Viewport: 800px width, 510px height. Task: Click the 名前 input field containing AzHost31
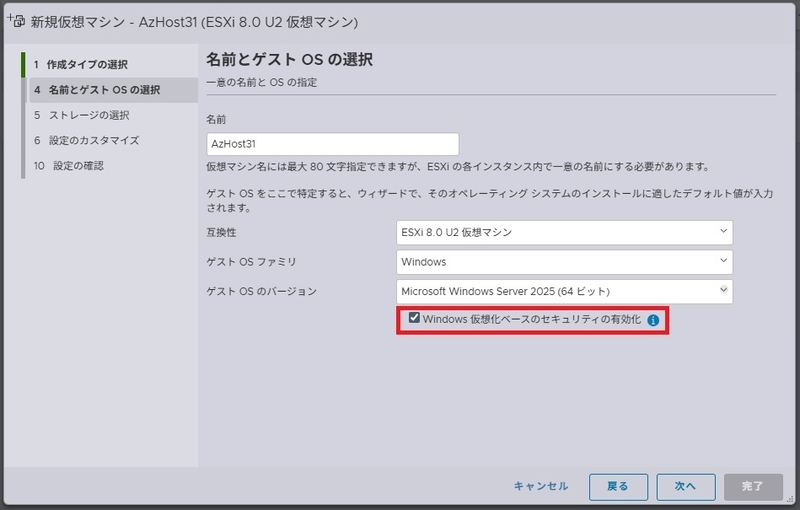[x=333, y=144]
